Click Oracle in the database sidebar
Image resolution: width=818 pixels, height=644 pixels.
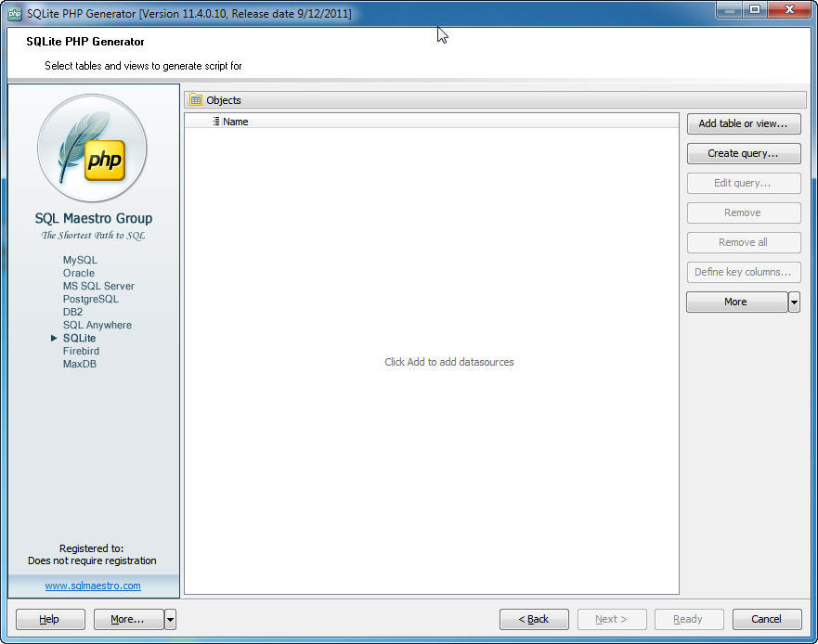79,273
